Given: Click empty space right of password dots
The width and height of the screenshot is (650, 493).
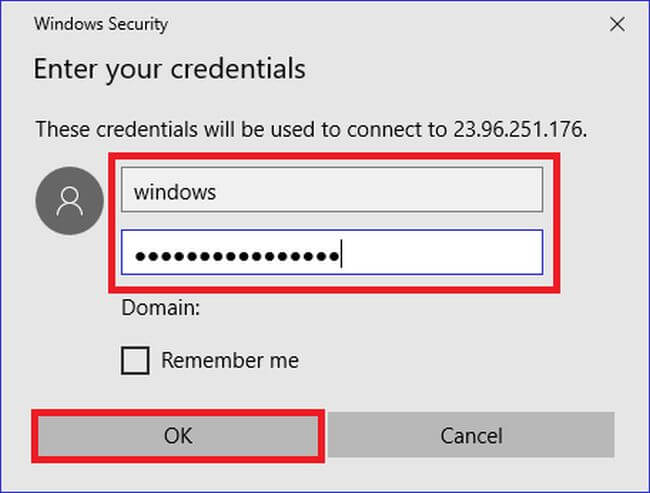Looking at the screenshot, I should coord(440,253).
